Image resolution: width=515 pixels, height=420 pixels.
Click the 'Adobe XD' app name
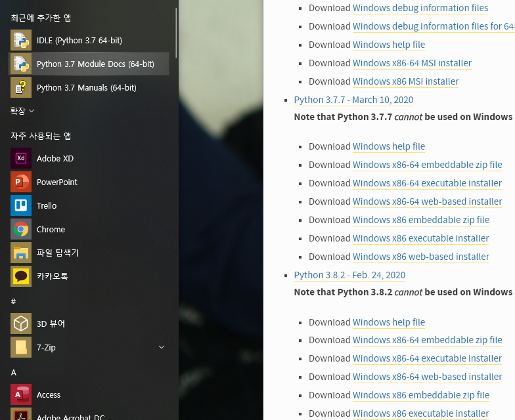pyautogui.click(x=55, y=159)
